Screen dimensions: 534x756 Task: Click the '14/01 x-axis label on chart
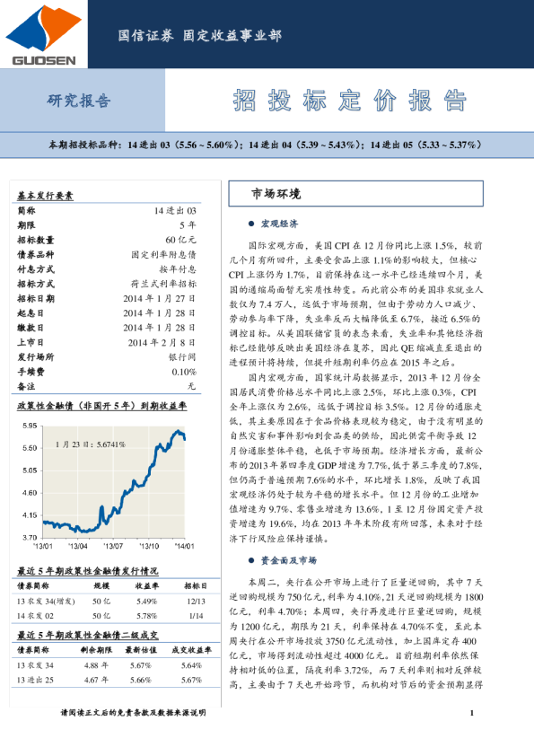pyautogui.click(x=184, y=546)
